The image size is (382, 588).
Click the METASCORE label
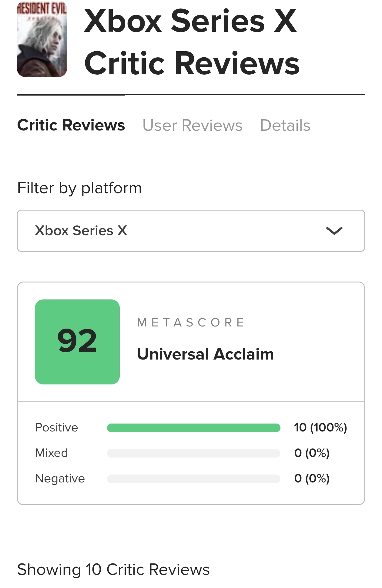pyautogui.click(x=191, y=322)
